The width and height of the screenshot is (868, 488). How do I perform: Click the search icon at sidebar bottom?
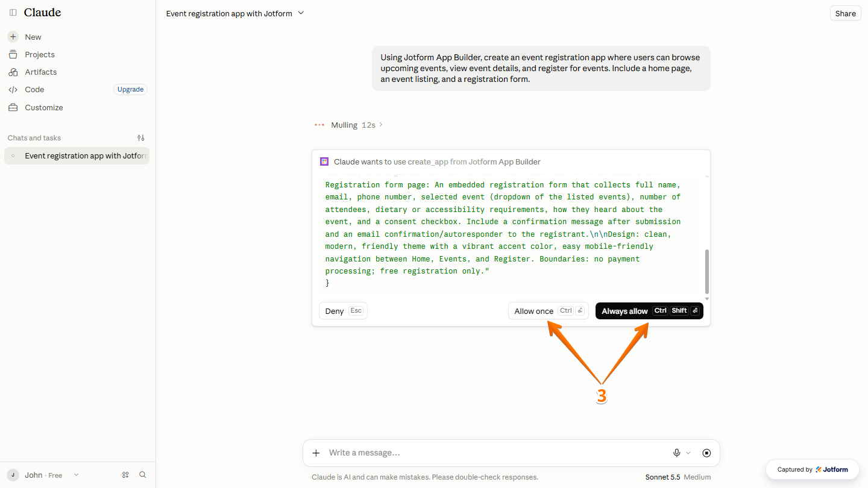point(143,475)
